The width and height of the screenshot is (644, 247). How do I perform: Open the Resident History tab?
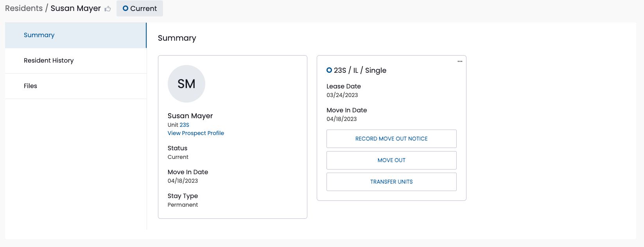[76, 61]
